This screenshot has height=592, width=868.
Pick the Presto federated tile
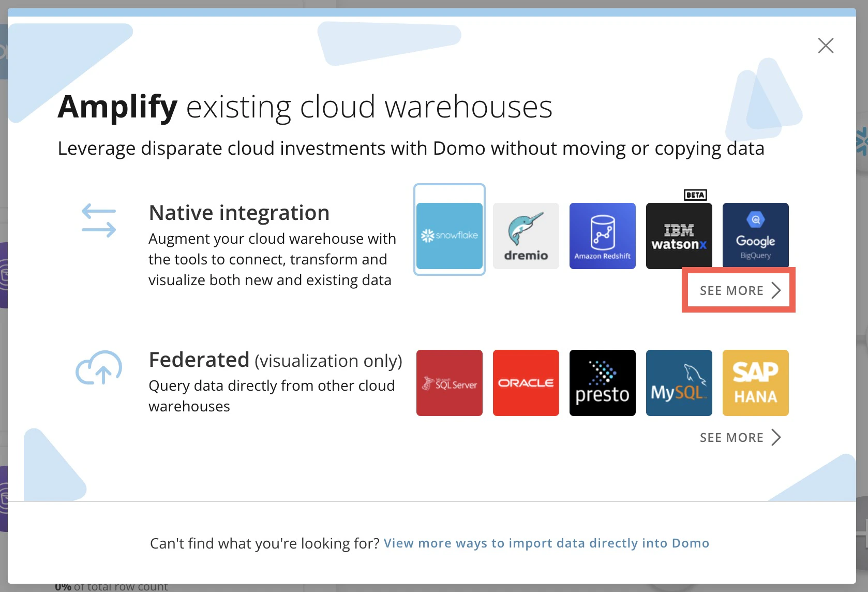pos(603,383)
